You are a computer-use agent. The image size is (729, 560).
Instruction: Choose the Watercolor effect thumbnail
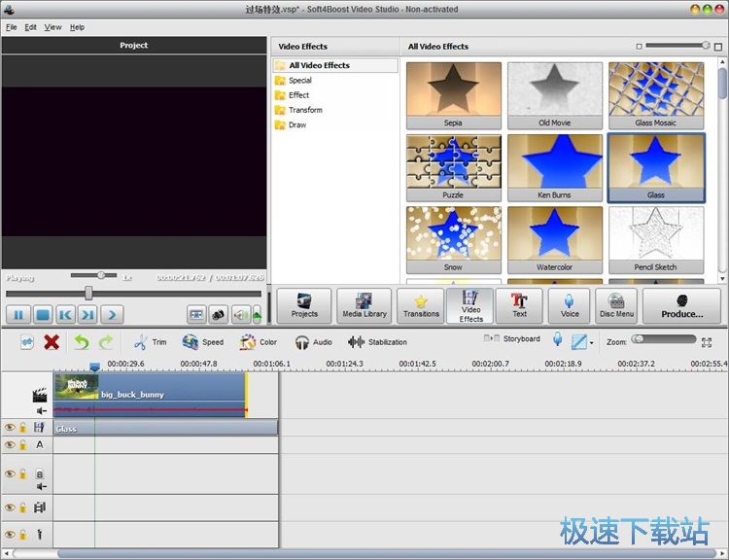[x=555, y=240]
